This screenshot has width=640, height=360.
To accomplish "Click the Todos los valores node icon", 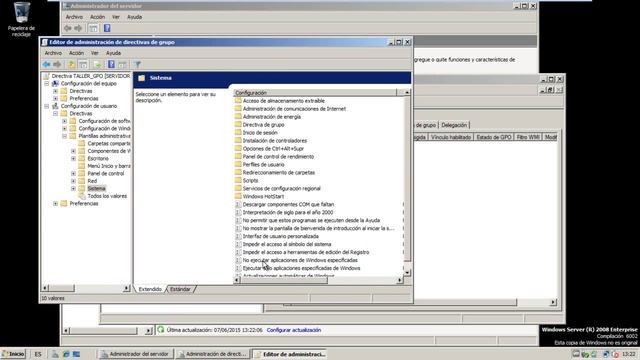I will point(82,196).
